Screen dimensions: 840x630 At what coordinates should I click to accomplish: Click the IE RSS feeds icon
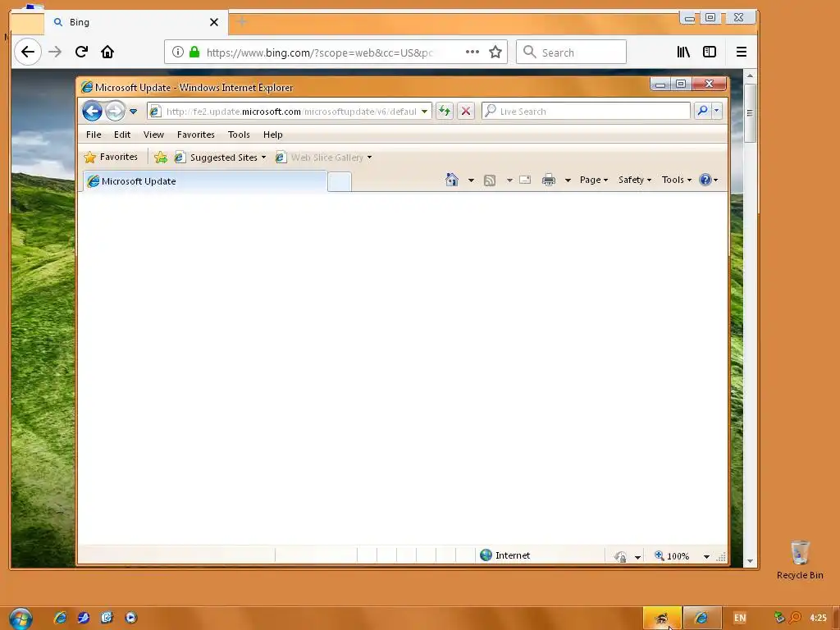click(x=490, y=180)
